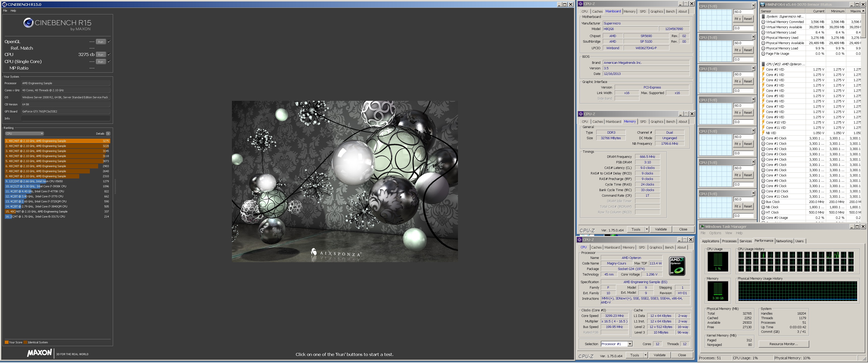This screenshot has height=363, width=868.
Task: Click the Bus Clock sensor icon
Action: pos(763,202)
